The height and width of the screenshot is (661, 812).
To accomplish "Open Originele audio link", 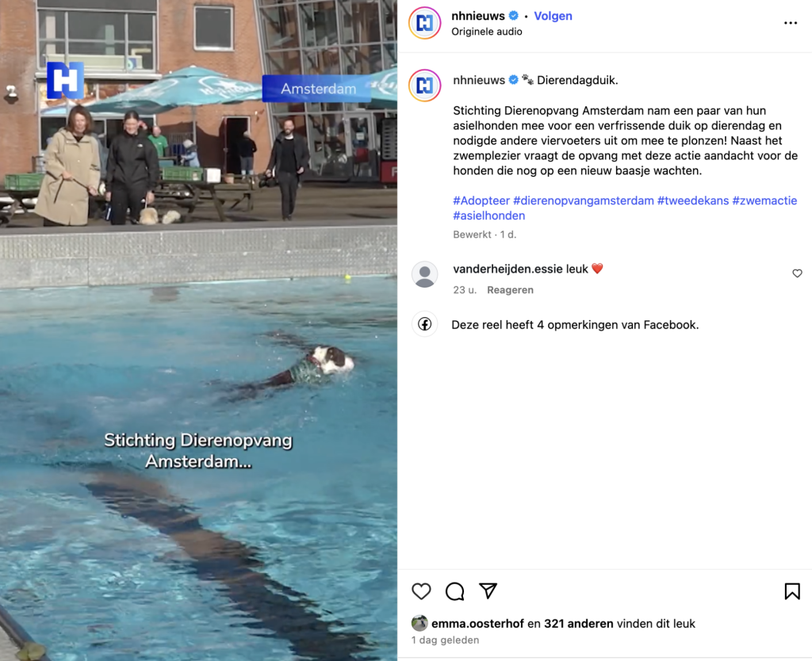I will 486,32.
